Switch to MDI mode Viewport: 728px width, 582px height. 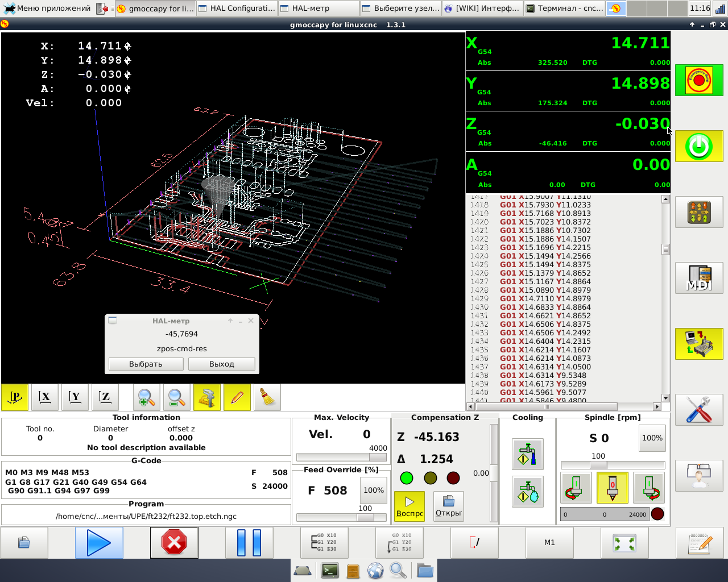(698, 278)
